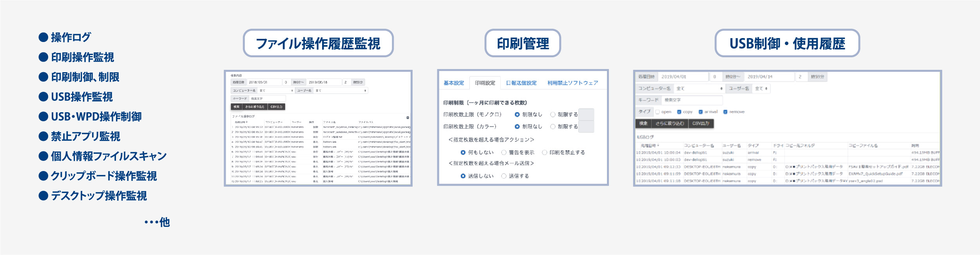
Task: Open the 日報送信設定 tab
Action: coord(521,83)
